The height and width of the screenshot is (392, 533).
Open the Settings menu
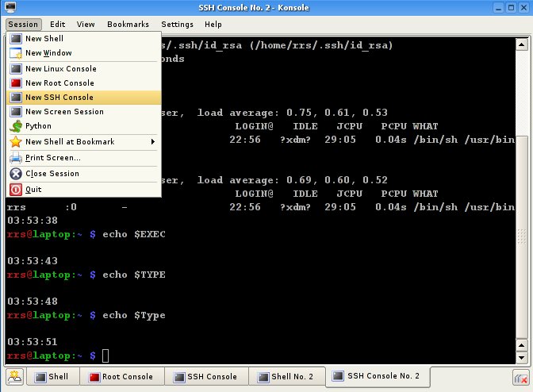tap(177, 25)
